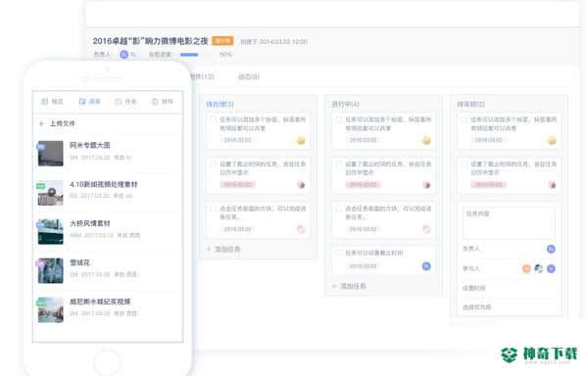Click blue add-participant icon in 参与人 row
588x376 pixels.
(551, 268)
